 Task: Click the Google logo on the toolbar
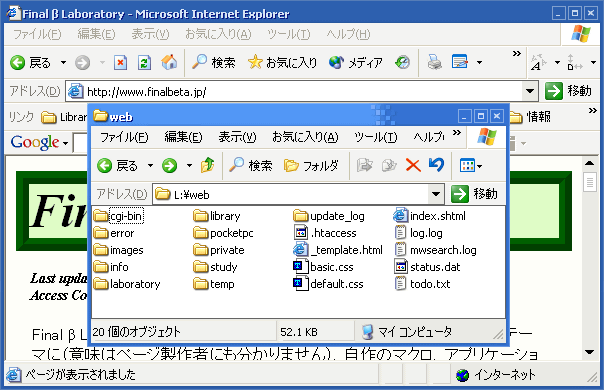coord(35,142)
